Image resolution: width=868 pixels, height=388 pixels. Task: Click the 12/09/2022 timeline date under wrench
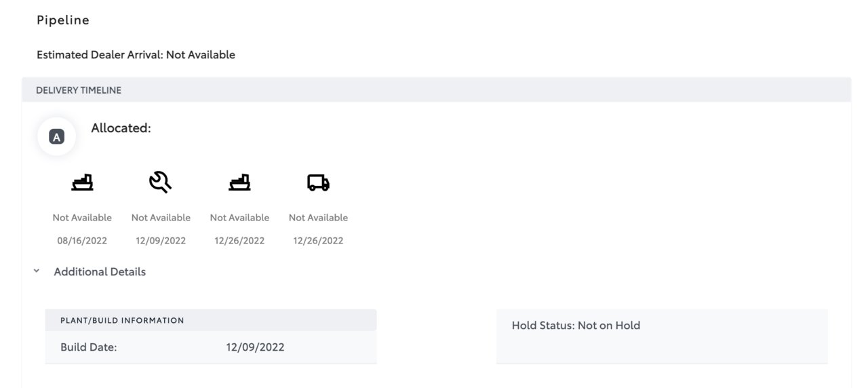point(161,240)
